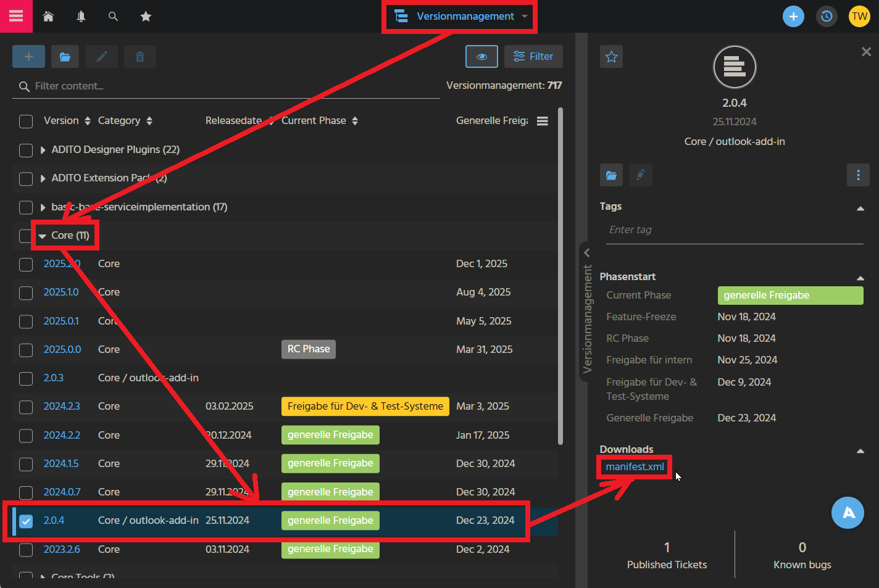This screenshot has width=879, height=588.
Task: Collapse the Tags section
Action: point(860,209)
